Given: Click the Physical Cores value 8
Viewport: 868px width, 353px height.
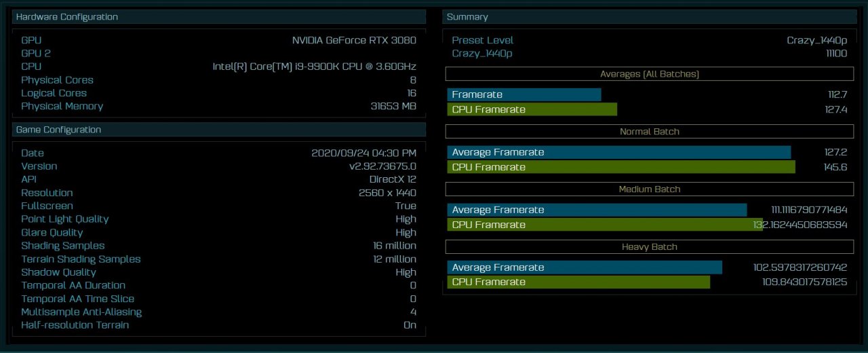Looking at the screenshot, I should click(x=412, y=79).
